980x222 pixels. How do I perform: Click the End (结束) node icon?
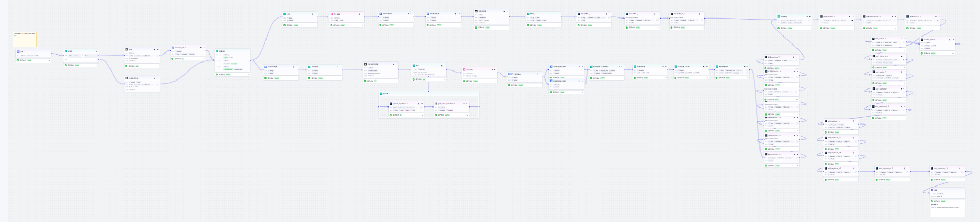pyautogui.click(x=932, y=190)
